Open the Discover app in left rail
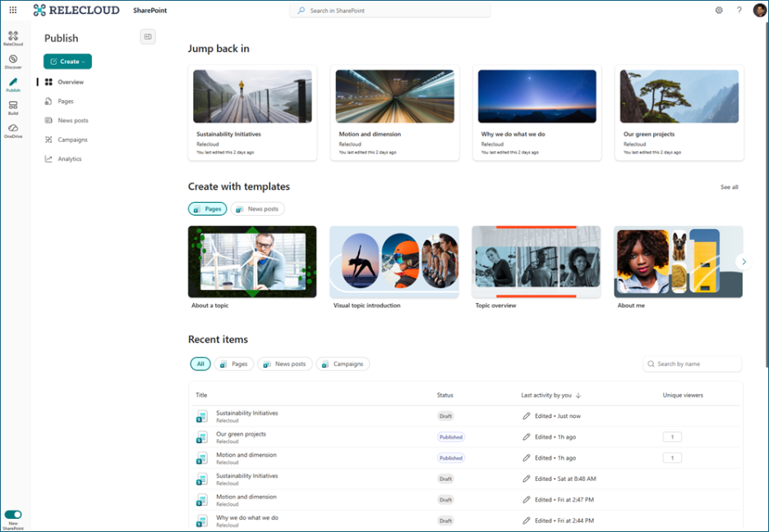 (13, 61)
